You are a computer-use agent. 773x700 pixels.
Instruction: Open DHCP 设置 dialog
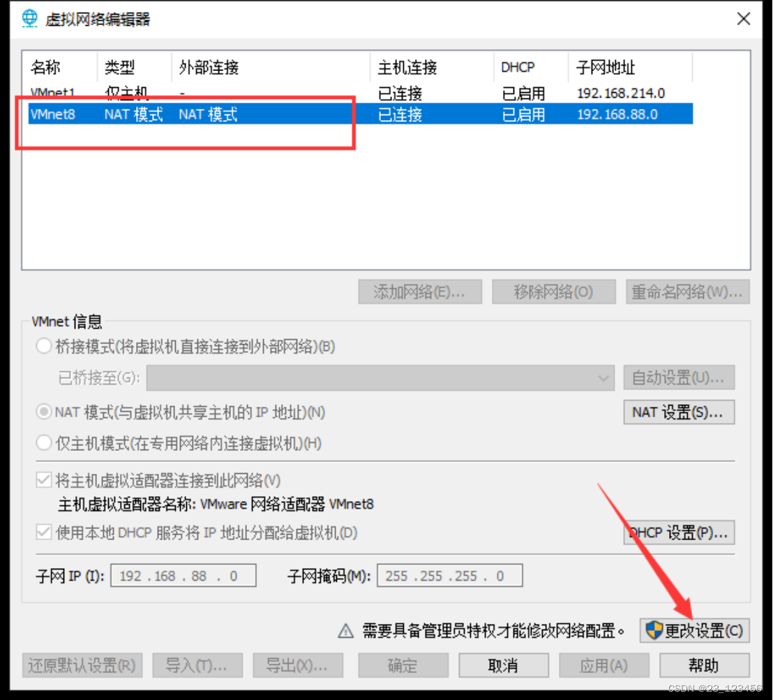tap(678, 533)
